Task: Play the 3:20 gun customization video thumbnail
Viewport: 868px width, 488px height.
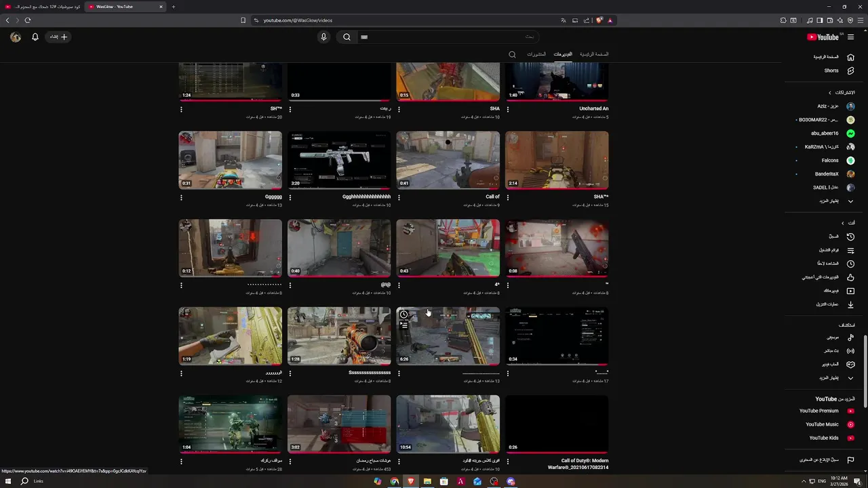Action: pyautogui.click(x=339, y=161)
